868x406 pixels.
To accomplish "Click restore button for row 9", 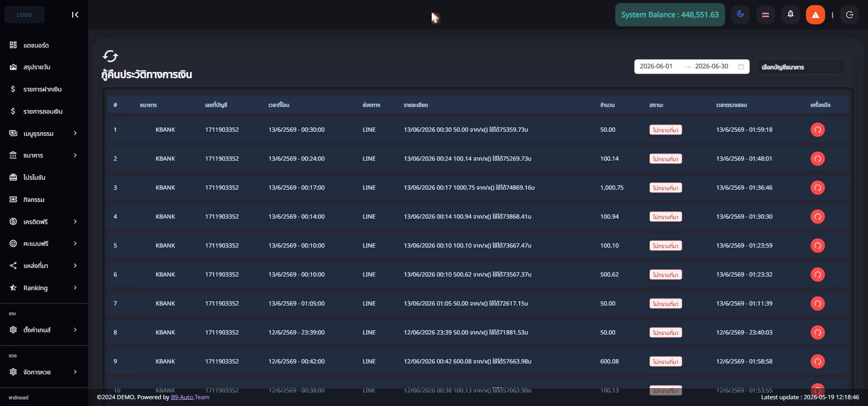I will pyautogui.click(x=817, y=362).
